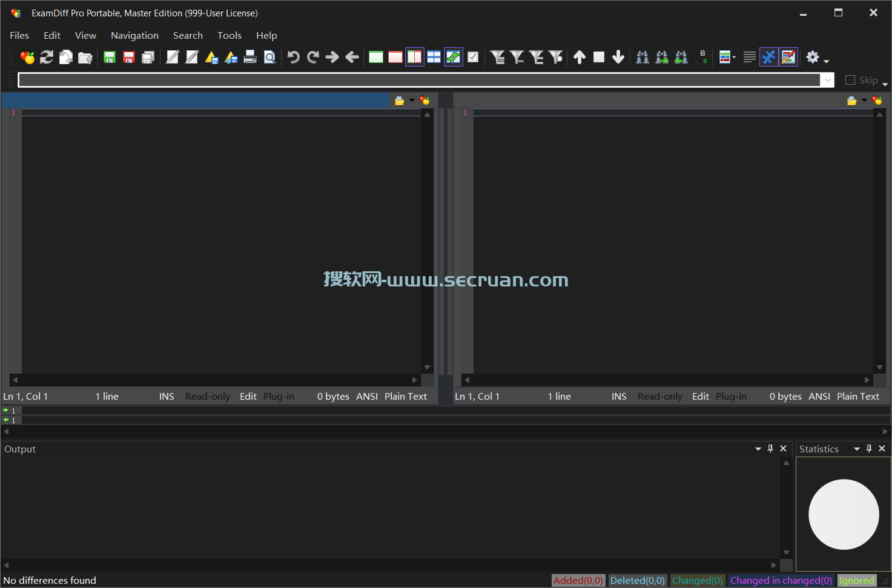Open right pane file open dropdown arrow
The height and width of the screenshot is (588, 892).
click(864, 101)
